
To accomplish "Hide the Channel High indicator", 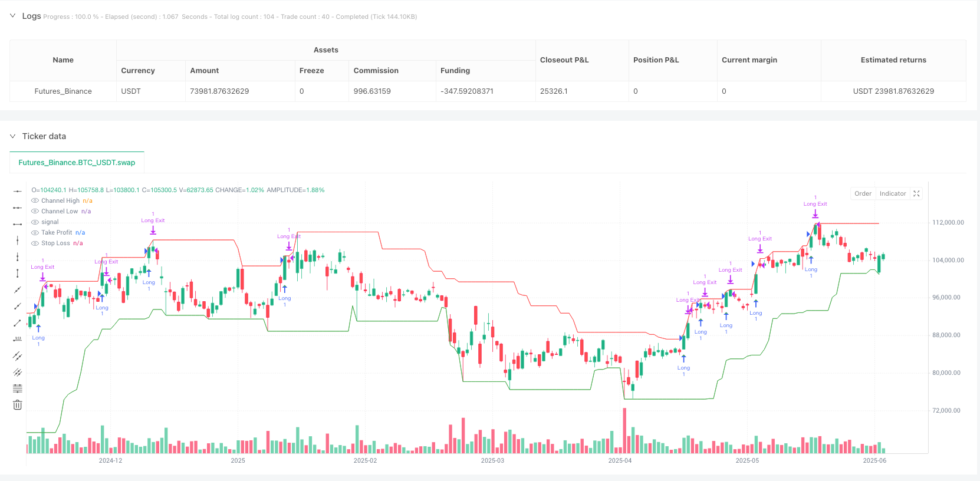I will (x=35, y=200).
